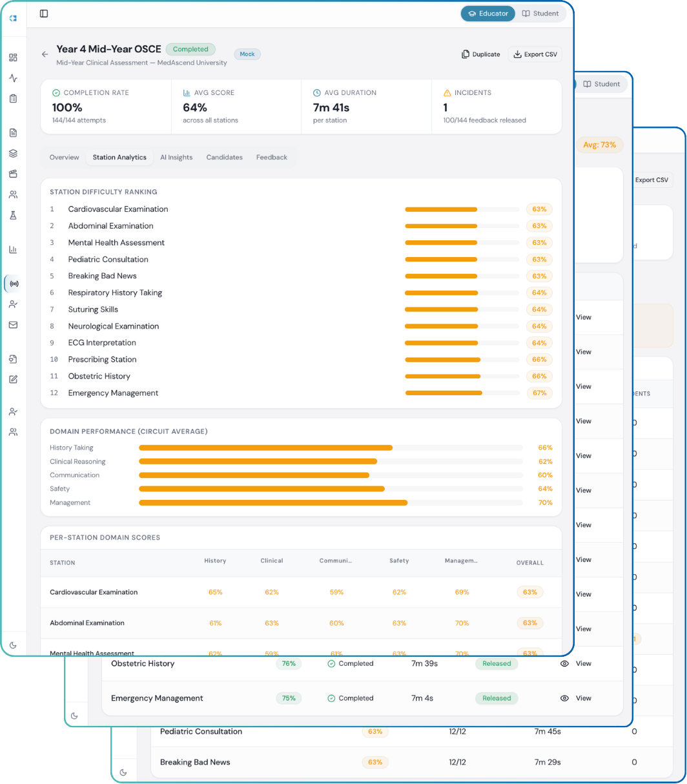The width and height of the screenshot is (687, 784).
Task: Select the Station Analytics tab
Action: 119,157
